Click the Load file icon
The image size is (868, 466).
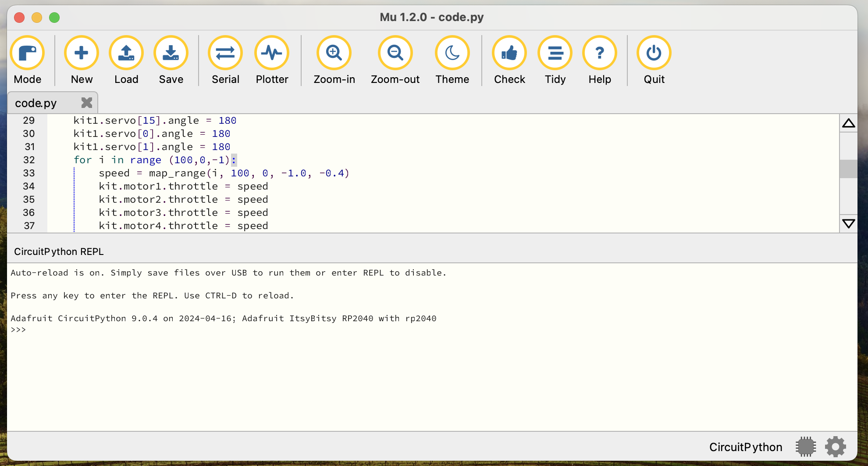coord(126,53)
